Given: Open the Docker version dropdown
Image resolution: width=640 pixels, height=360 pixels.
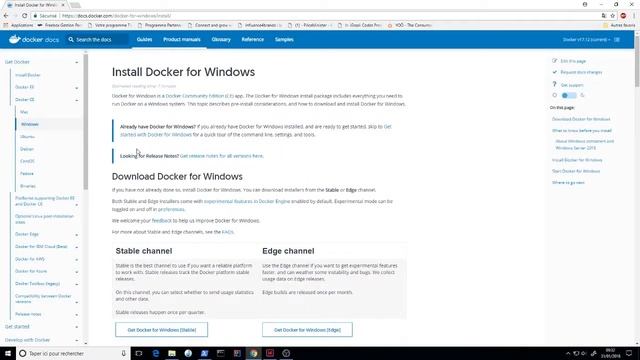Looking at the screenshot, I should coord(587,40).
